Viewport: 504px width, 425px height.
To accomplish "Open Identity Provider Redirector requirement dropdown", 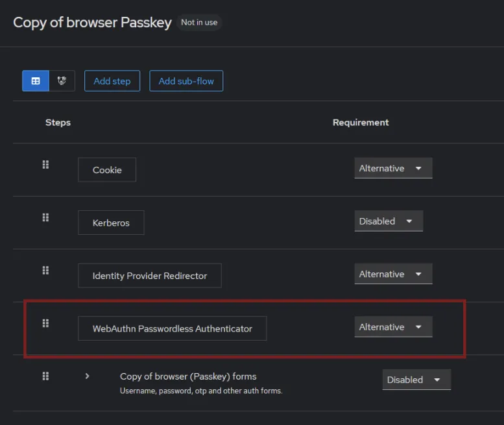I will (393, 274).
